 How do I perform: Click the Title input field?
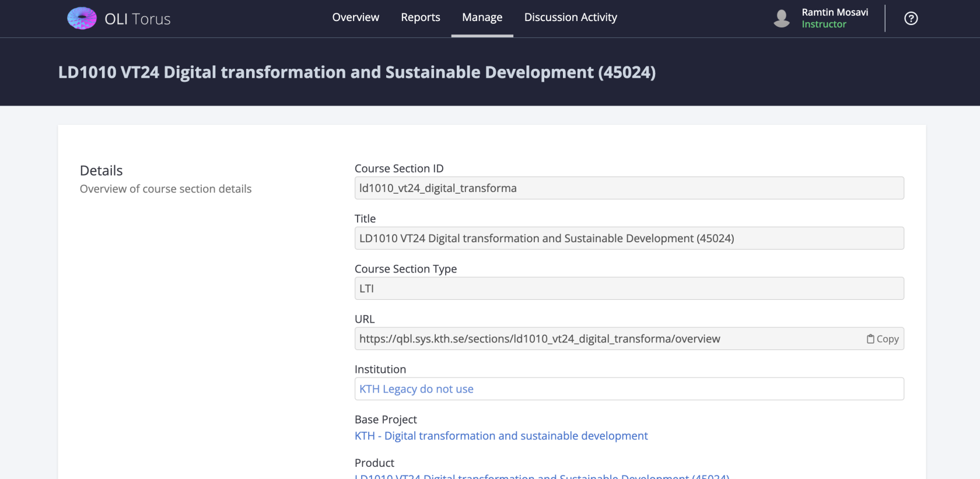(629, 238)
